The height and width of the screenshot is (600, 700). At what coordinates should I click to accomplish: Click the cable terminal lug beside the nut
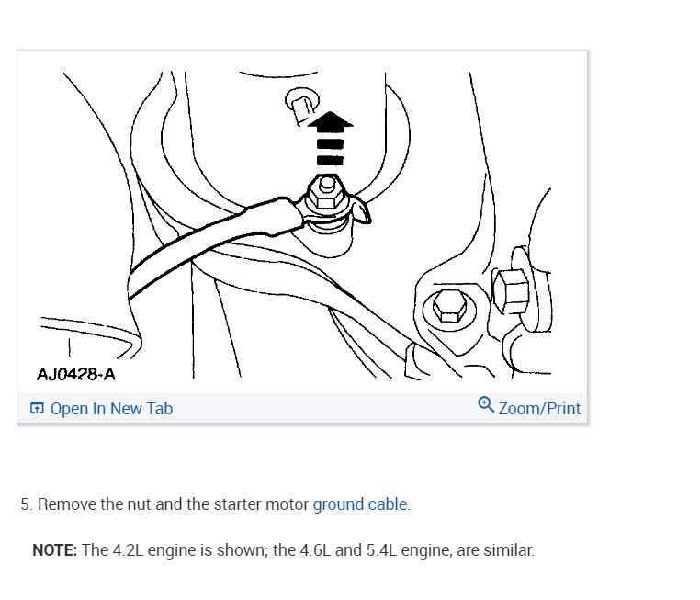pos(359,210)
